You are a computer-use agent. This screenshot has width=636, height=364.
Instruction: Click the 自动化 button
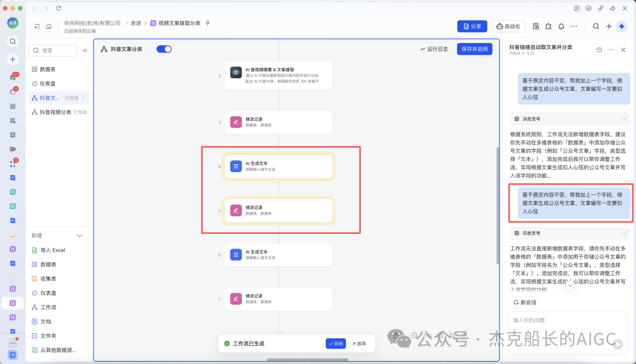pyautogui.click(x=508, y=27)
